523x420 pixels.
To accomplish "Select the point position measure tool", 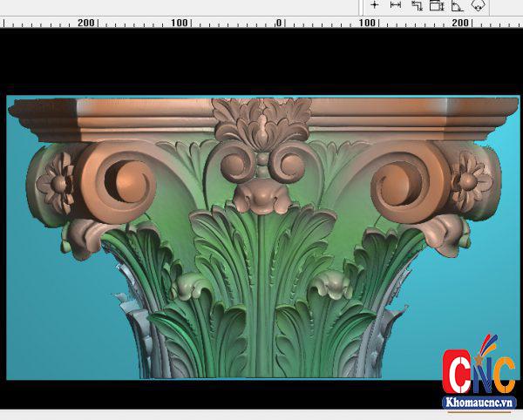I will [375, 5].
